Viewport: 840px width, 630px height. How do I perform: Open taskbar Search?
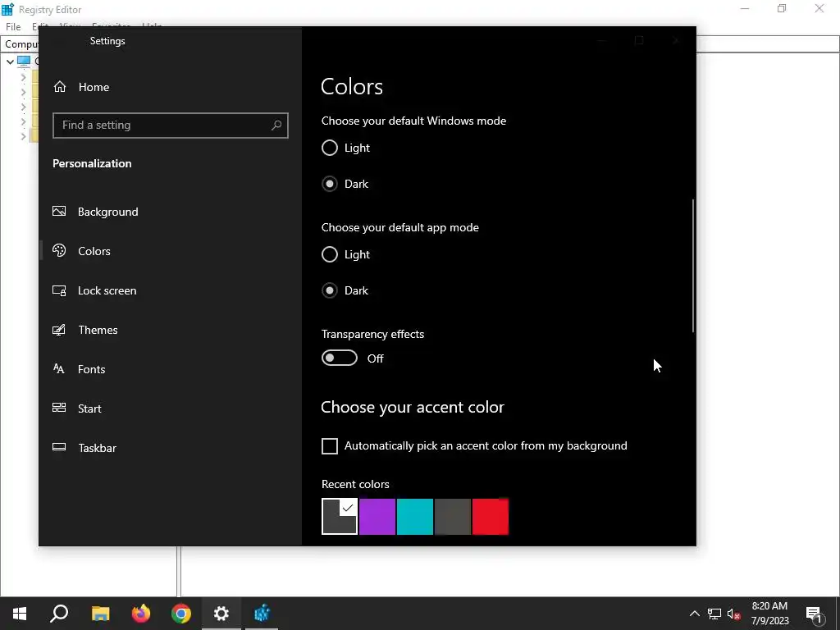pos(59,614)
